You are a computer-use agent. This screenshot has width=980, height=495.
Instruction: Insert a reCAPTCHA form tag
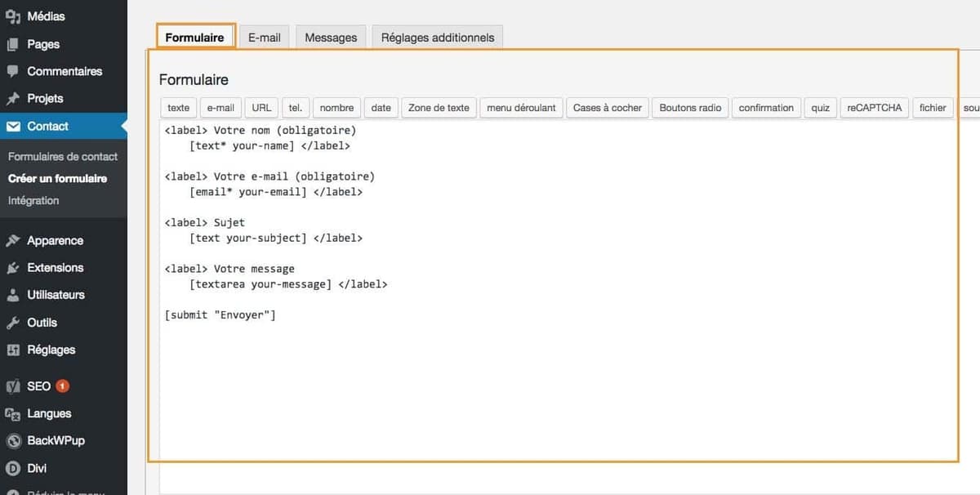pos(874,107)
